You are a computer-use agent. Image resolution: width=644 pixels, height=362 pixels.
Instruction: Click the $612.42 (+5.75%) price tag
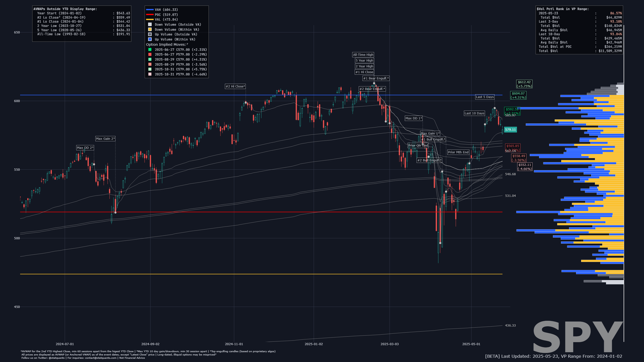524,84
